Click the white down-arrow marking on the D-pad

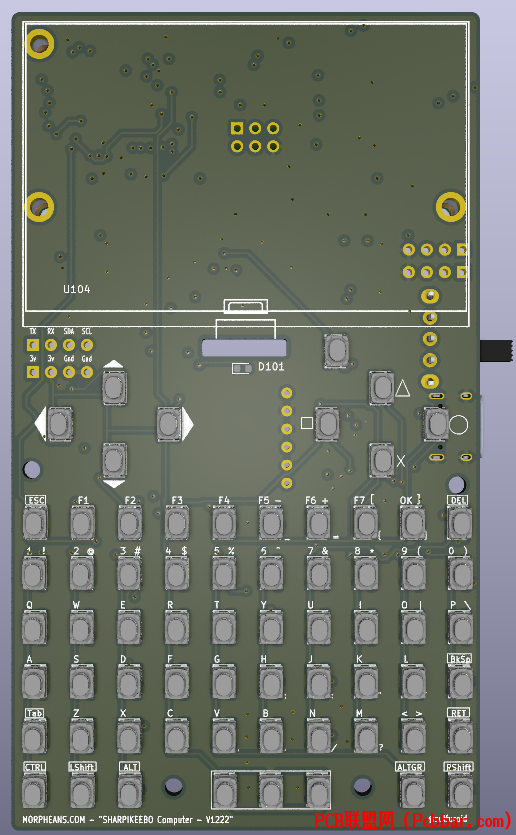pos(113,484)
